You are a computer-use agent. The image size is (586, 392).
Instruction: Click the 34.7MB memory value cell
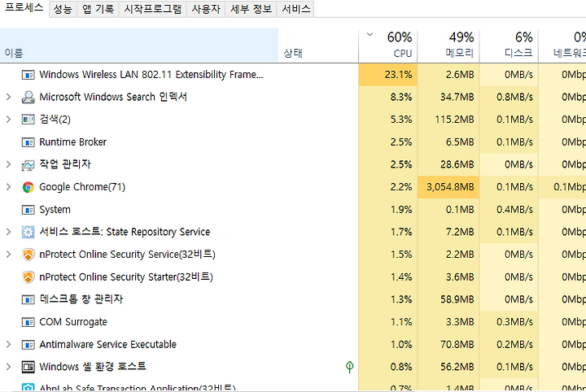coord(448,97)
